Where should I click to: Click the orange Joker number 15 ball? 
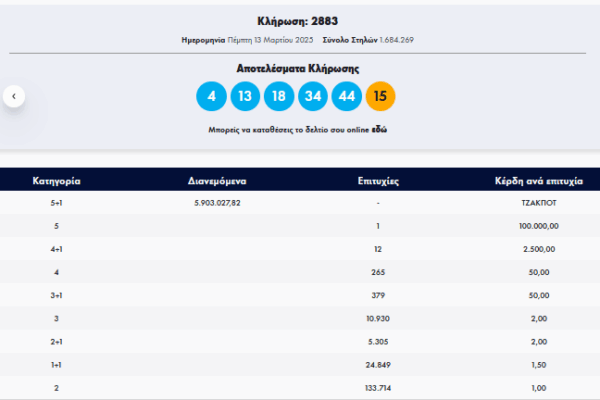click(x=381, y=97)
